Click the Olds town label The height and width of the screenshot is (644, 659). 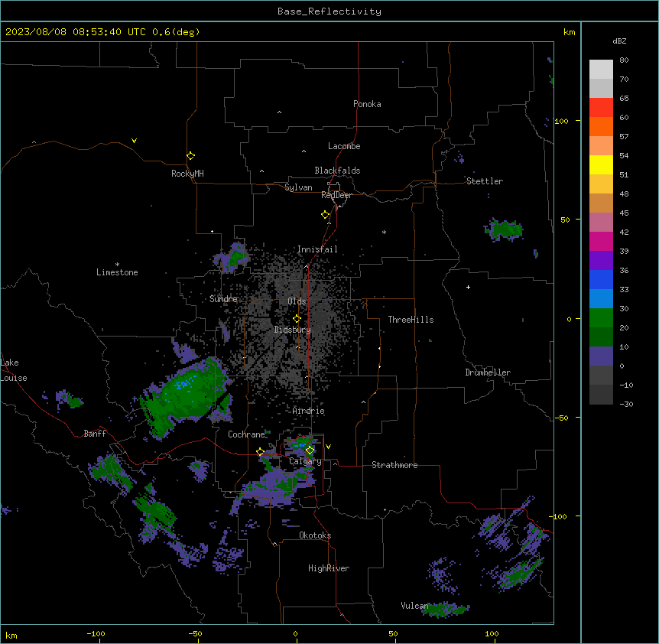[x=297, y=301]
